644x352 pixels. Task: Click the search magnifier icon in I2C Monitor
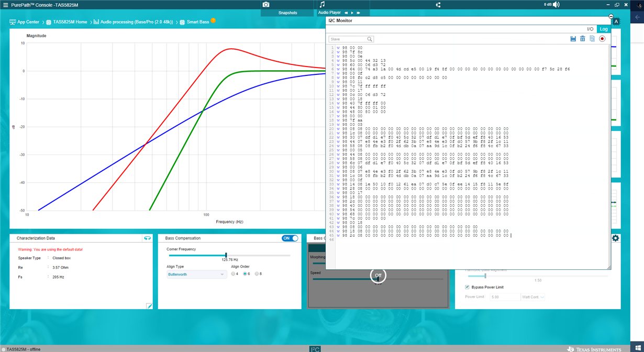pyautogui.click(x=370, y=39)
